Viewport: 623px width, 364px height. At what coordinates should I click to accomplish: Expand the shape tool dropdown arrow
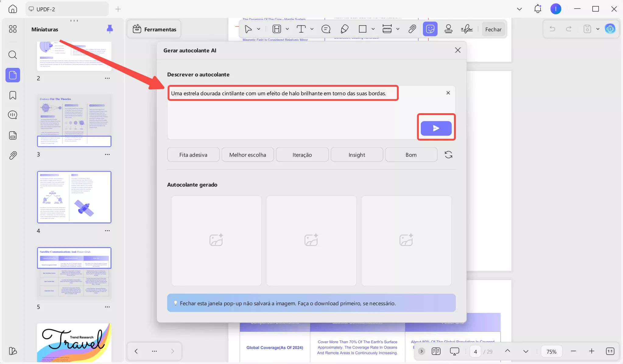pyautogui.click(x=373, y=29)
